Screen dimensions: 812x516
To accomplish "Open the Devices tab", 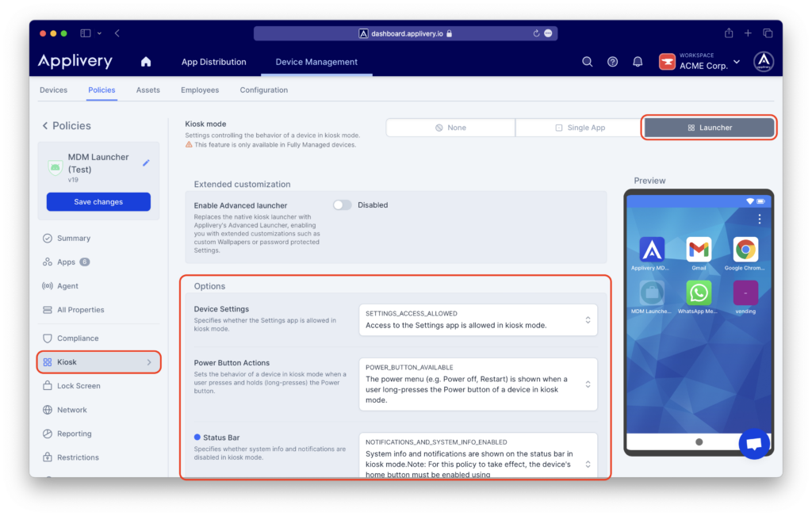I will point(53,90).
